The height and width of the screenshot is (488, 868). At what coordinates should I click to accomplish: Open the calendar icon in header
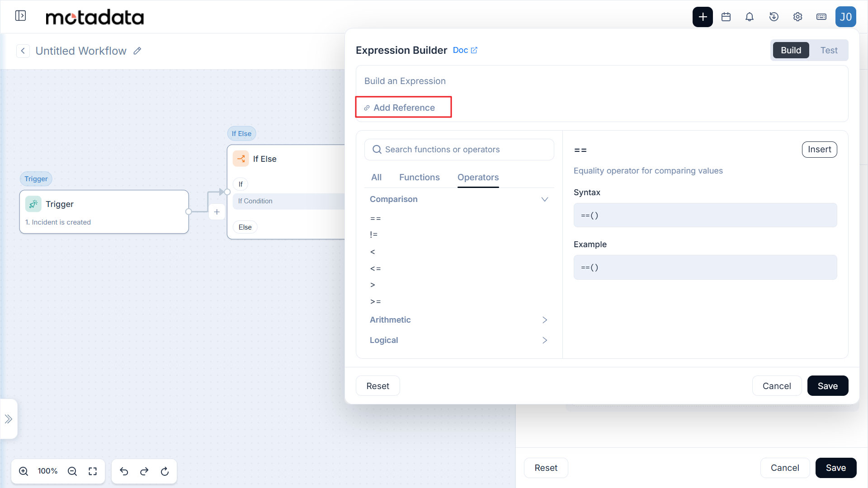[726, 17]
